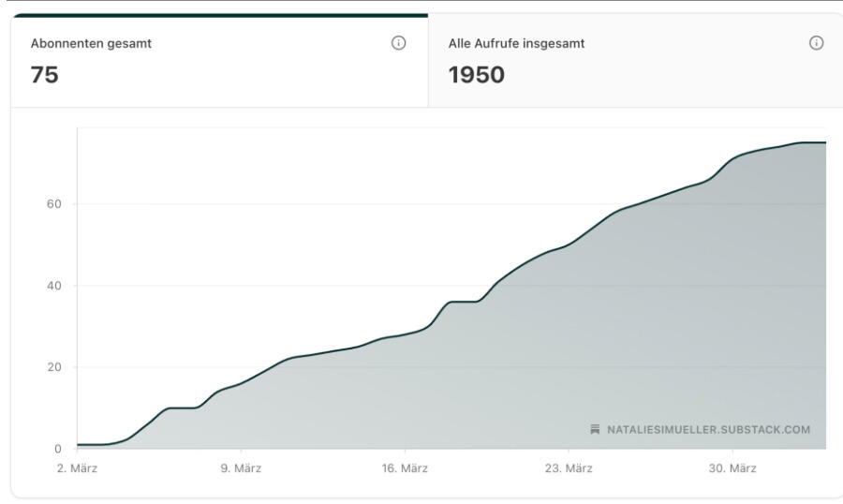This screenshot has width=843, height=504.
Task: Select the 23. März date label
Action: point(569,468)
